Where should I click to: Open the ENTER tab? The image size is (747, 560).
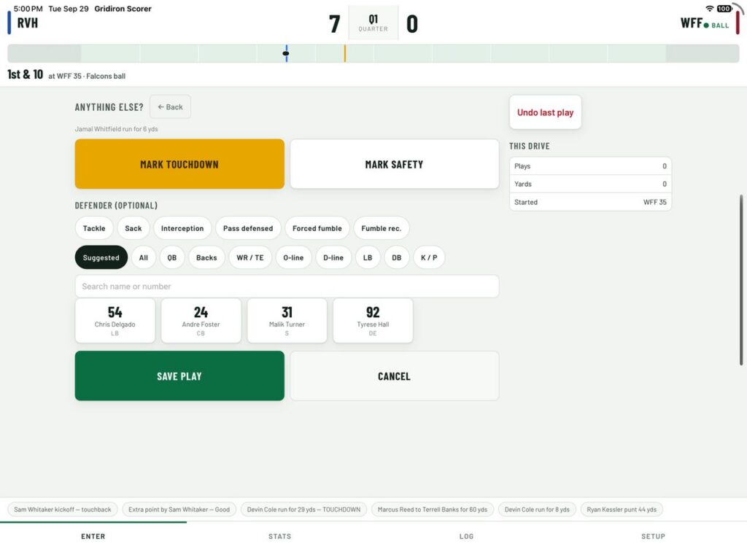[93, 536]
